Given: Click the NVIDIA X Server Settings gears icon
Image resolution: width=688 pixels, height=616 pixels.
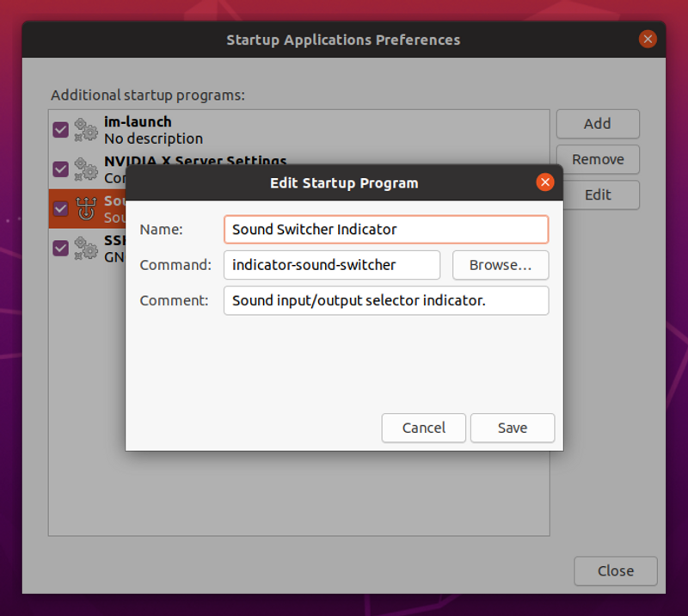Looking at the screenshot, I should point(86,169).
